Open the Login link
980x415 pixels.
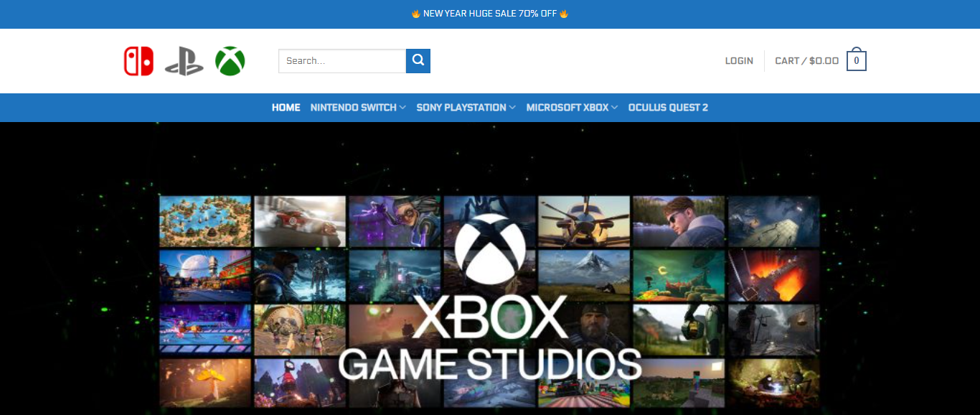739,61
